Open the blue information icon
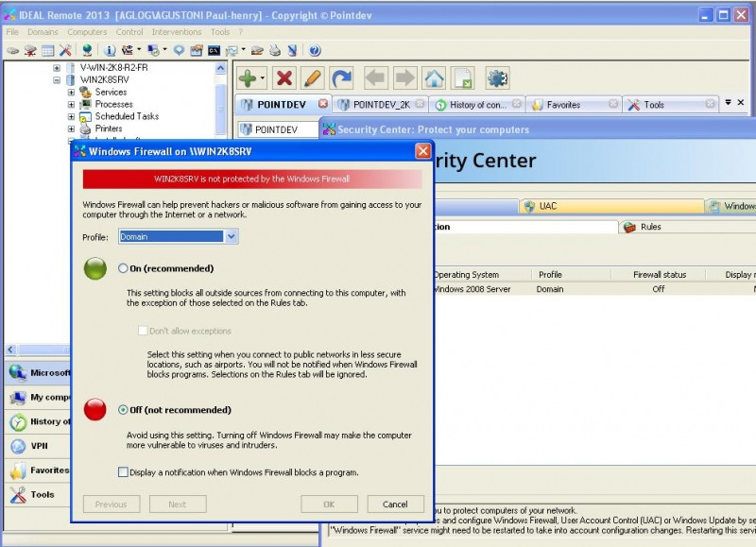This screenshot has height=547, width=756. pyautogui.click(x=110, y=51)
